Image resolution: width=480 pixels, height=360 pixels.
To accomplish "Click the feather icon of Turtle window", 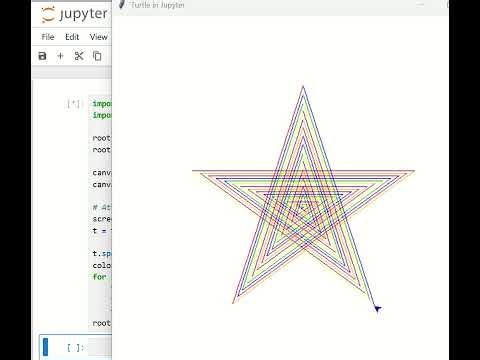I will click(122, 4).
